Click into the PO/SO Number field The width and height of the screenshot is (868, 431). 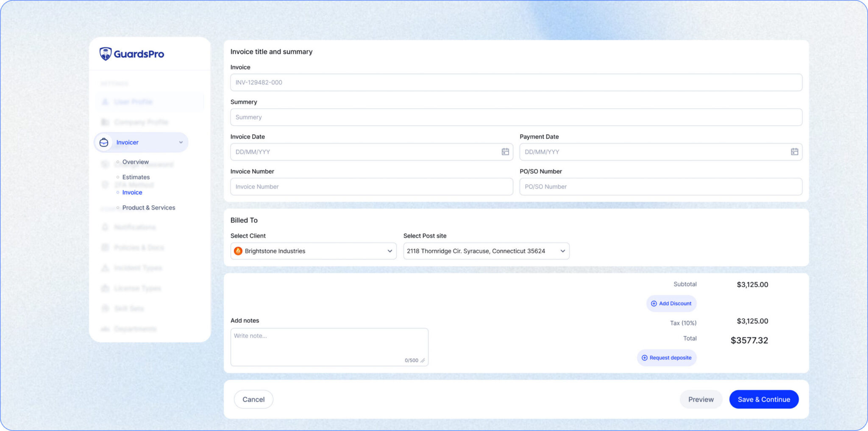[660, 187]
